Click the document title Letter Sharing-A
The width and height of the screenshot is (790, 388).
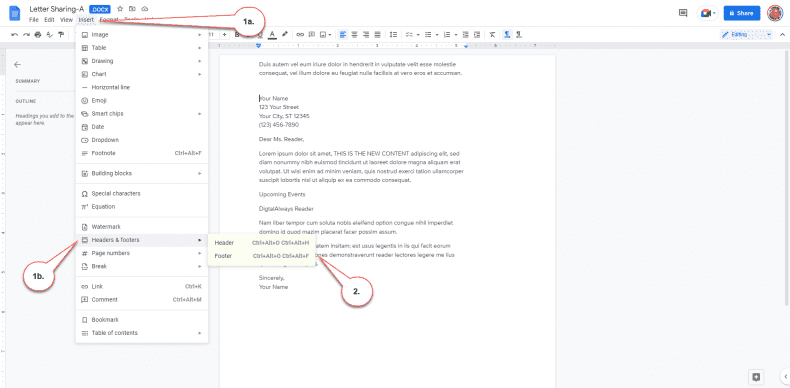[56, 9]
